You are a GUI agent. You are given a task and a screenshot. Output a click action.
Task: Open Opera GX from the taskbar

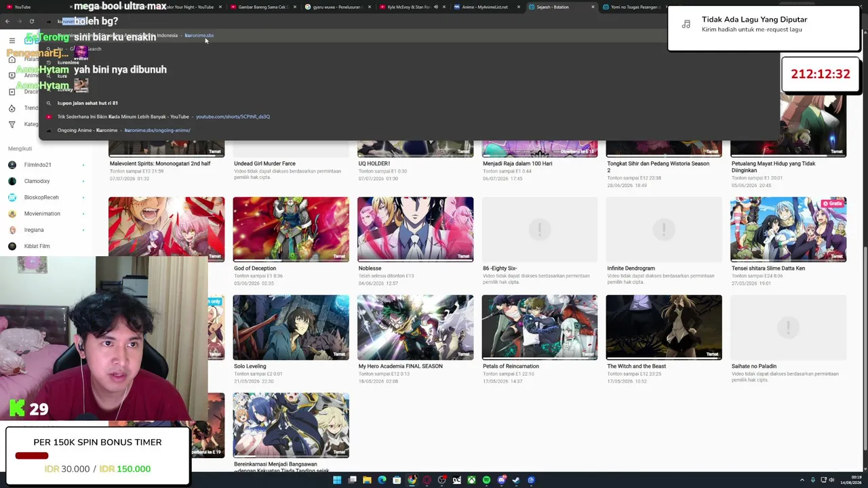[427, 480]
